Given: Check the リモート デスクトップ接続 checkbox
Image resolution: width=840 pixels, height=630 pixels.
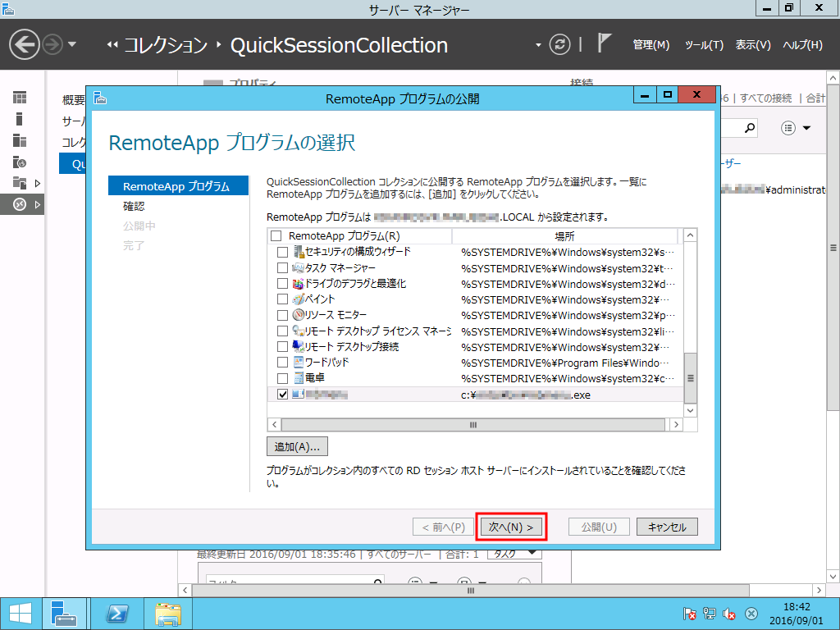Looking at the screenshot, I should tap(282, 347).
